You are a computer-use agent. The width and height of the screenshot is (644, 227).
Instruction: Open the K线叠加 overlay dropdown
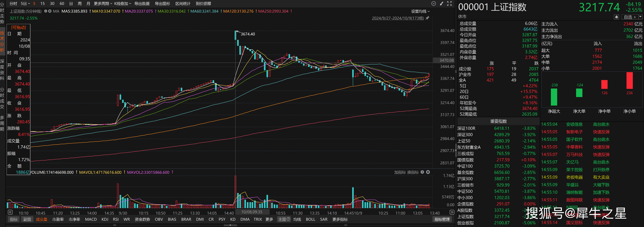click(122, 3)
